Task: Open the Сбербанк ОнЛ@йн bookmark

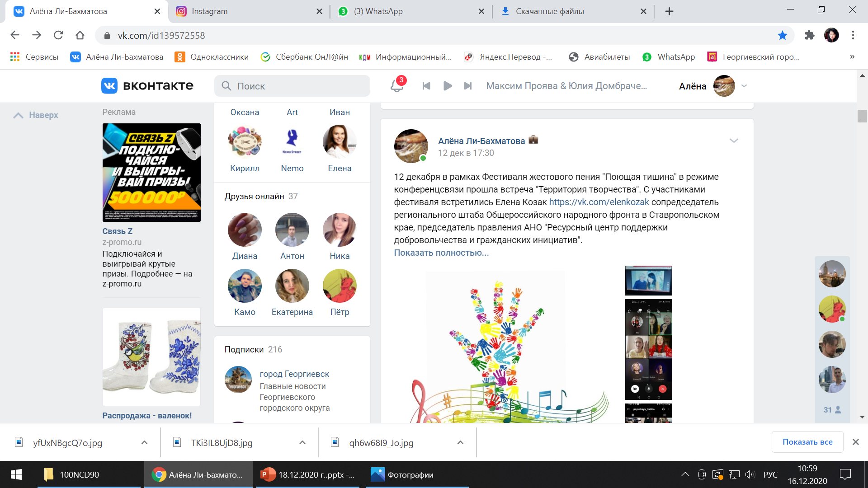Action: [x=304, y=57]
